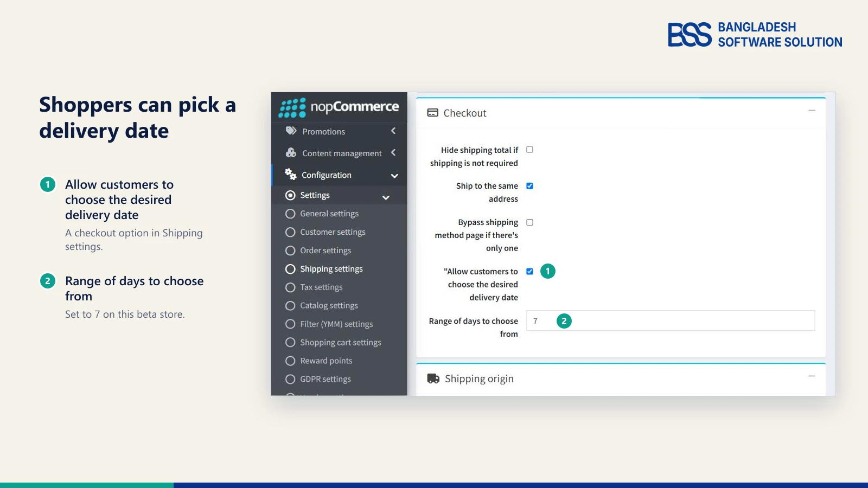Collapse the Configuration menu chevron
Image resolution: width=868 pixels, height=488 pixels.
tap(394, 176)
